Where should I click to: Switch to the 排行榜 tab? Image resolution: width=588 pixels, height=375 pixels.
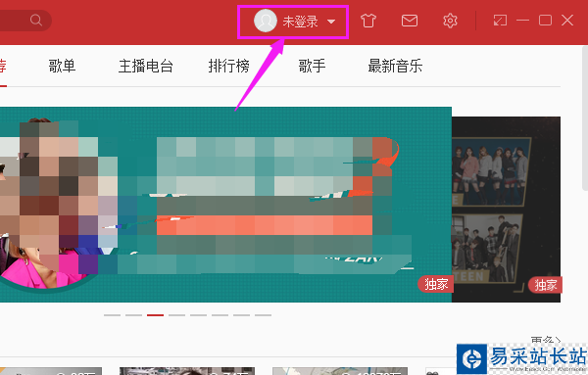(x=228, y=66)
